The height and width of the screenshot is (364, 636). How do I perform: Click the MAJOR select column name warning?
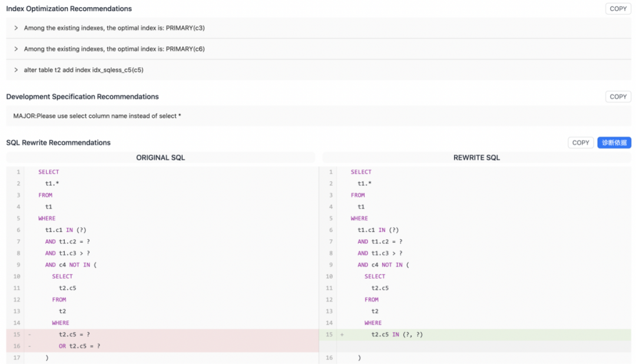[97, 116]
